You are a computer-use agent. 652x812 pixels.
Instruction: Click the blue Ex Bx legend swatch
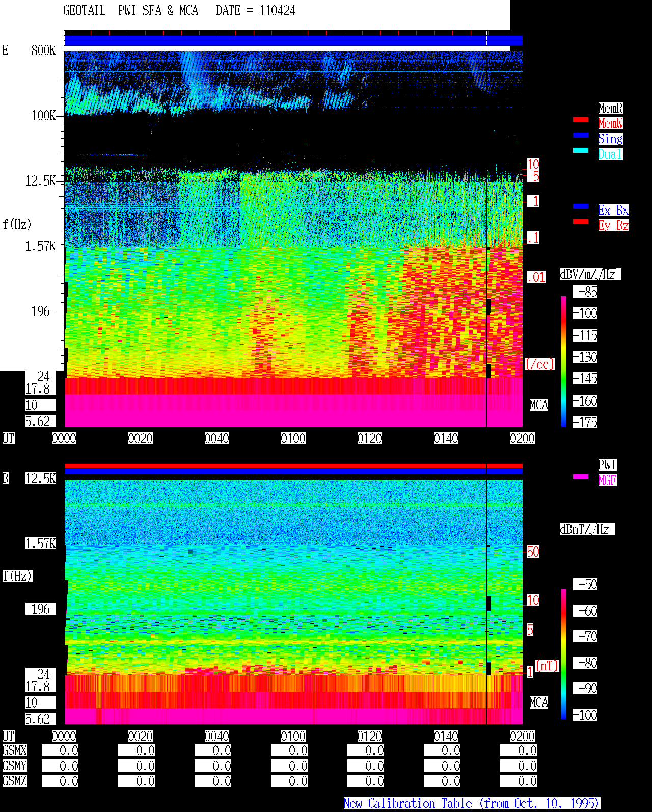point(581,206)
